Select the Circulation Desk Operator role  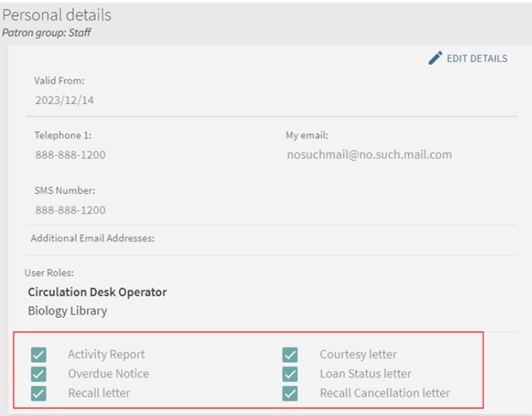point(97,291)
